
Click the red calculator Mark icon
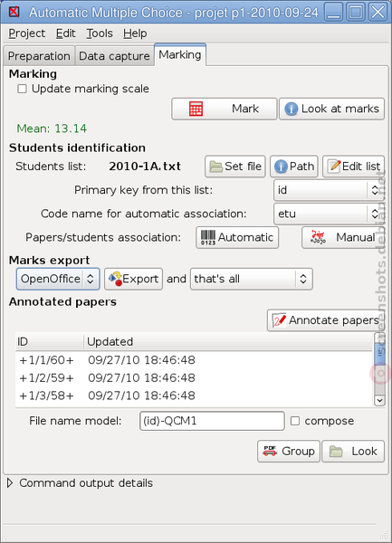tap(196, 109)
